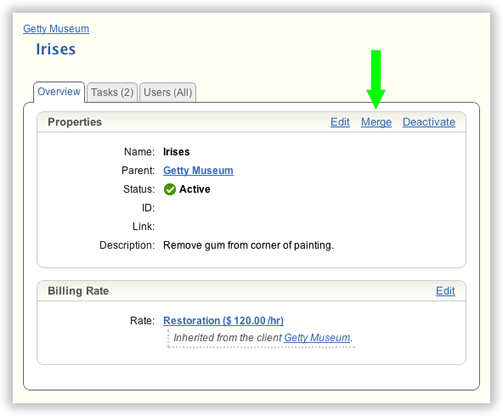
Task: Click the Billing Rate section header
Action: 78,291
